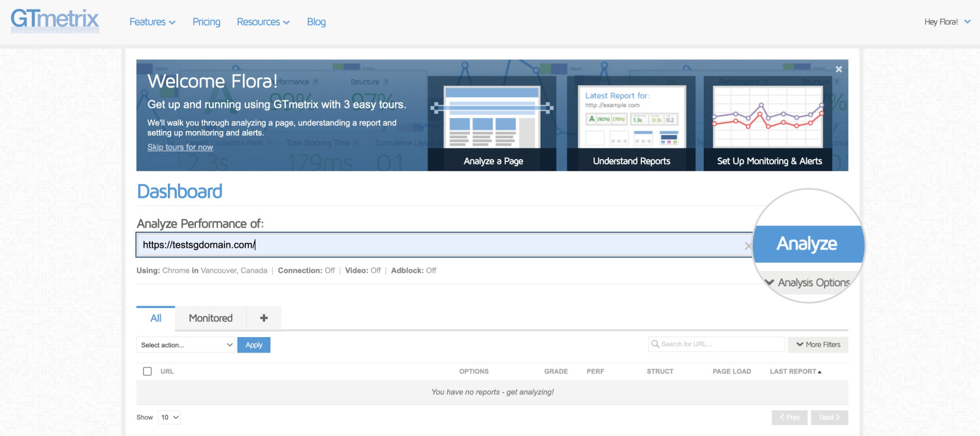Open the Set Up Monitoring & Alerts tour
The image size is (980, 436).
click(x=769, y=123)
